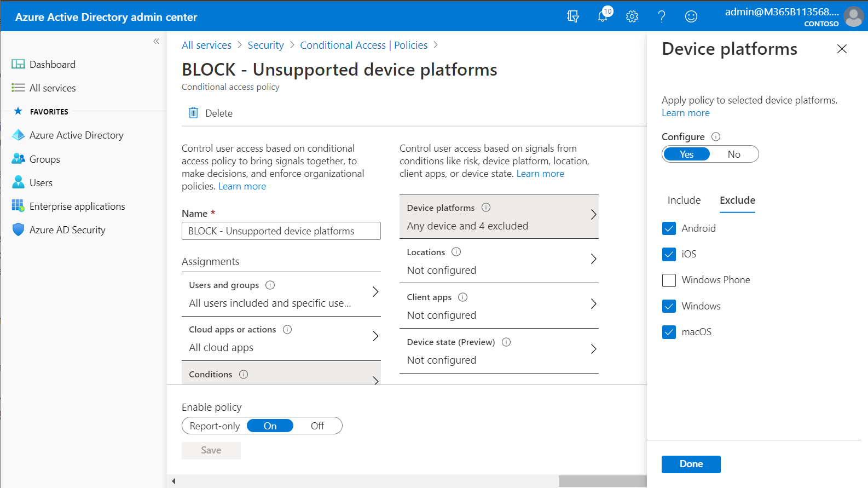The width and height of the screenshot is (868, 488).
Task: Uncheck the Android platform checkbox
Action: (669, 228)
